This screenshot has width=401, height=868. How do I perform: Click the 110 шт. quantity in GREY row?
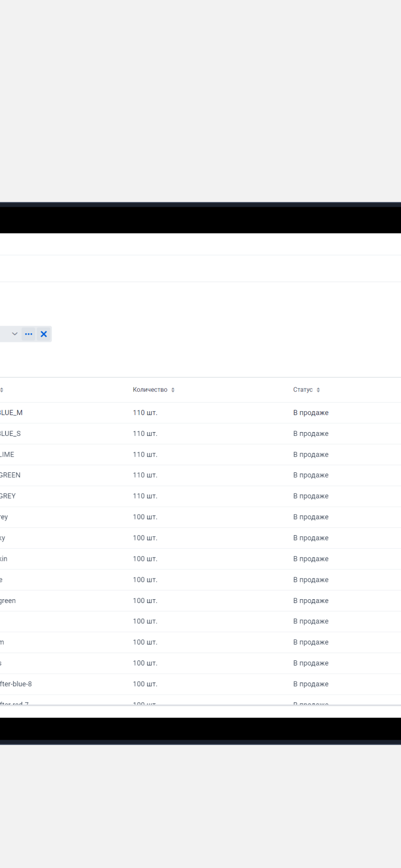145,496
